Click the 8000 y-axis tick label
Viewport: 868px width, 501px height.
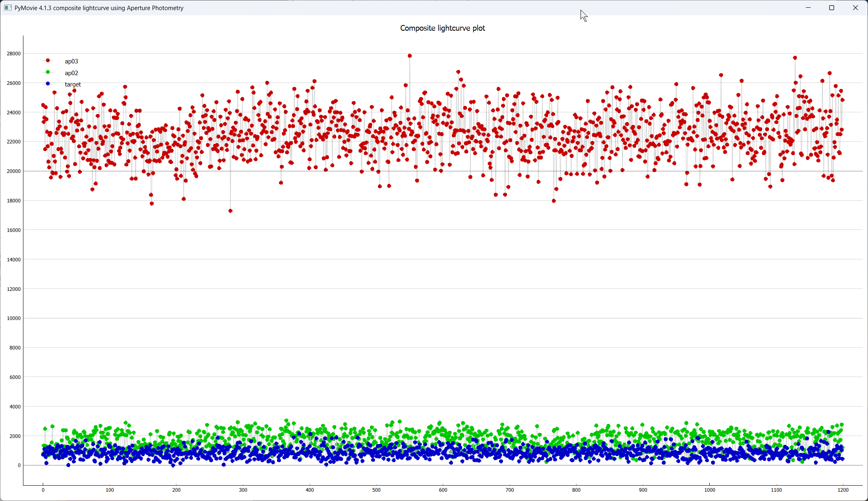(x=15, y=347)
